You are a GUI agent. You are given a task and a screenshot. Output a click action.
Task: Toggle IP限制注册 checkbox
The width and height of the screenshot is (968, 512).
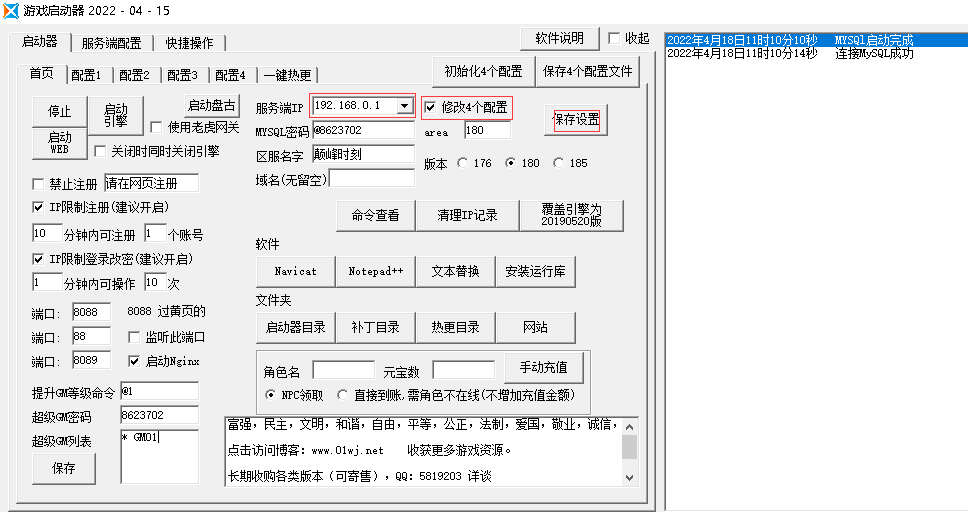coord(38,207)
